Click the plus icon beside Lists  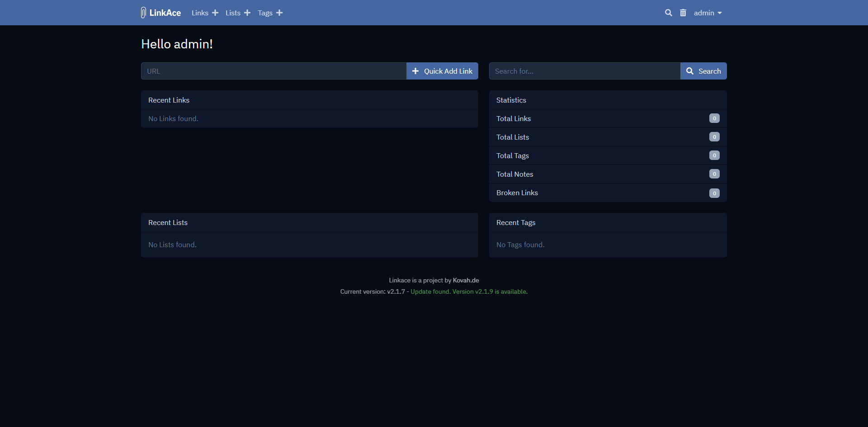pos(247,13)
